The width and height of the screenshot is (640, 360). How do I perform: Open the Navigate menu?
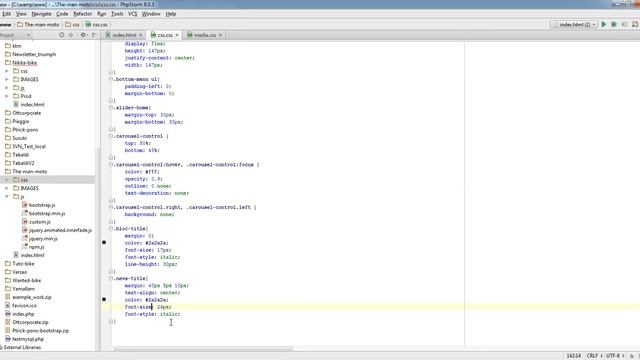click(41, 14)
